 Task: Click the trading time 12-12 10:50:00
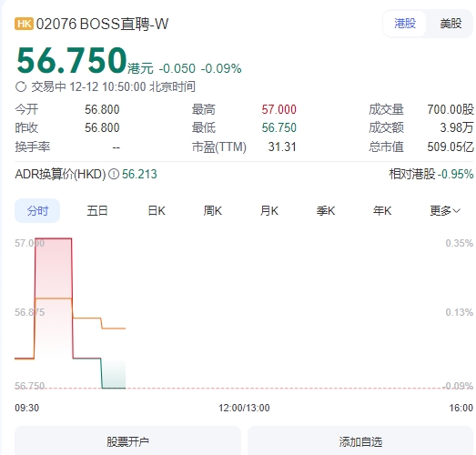[107, 86]
